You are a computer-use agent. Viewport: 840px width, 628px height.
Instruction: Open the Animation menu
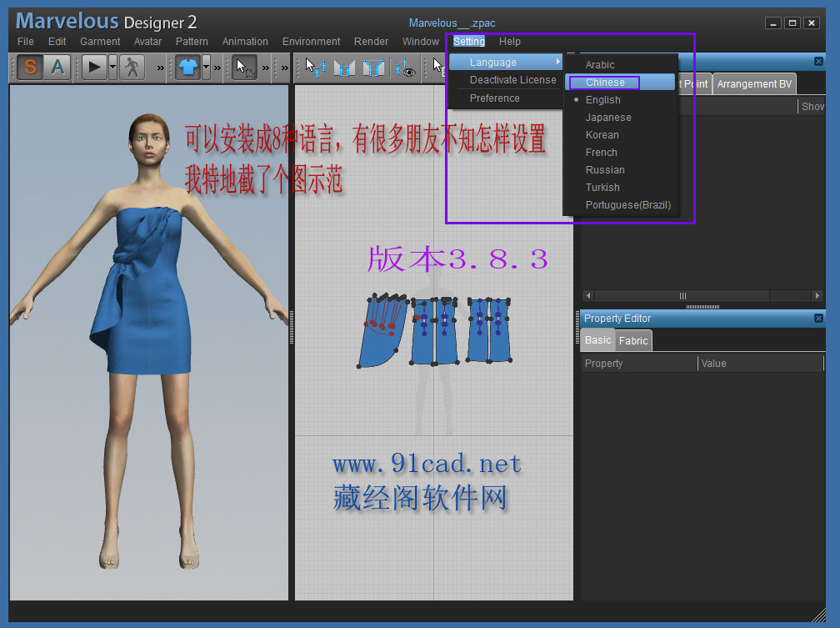pos(245,42)
